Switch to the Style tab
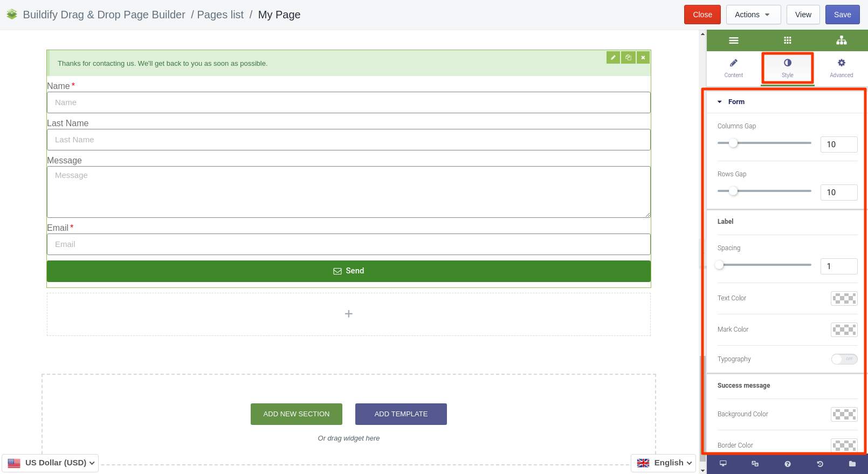 788,68
